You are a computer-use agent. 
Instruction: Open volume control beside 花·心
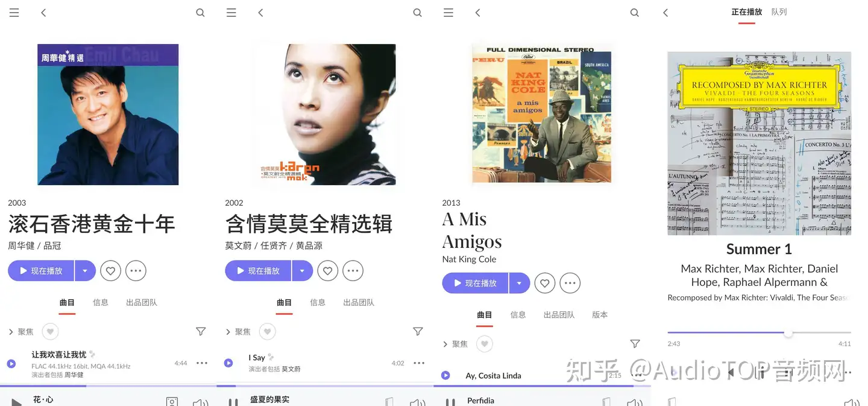coord(200,402)
